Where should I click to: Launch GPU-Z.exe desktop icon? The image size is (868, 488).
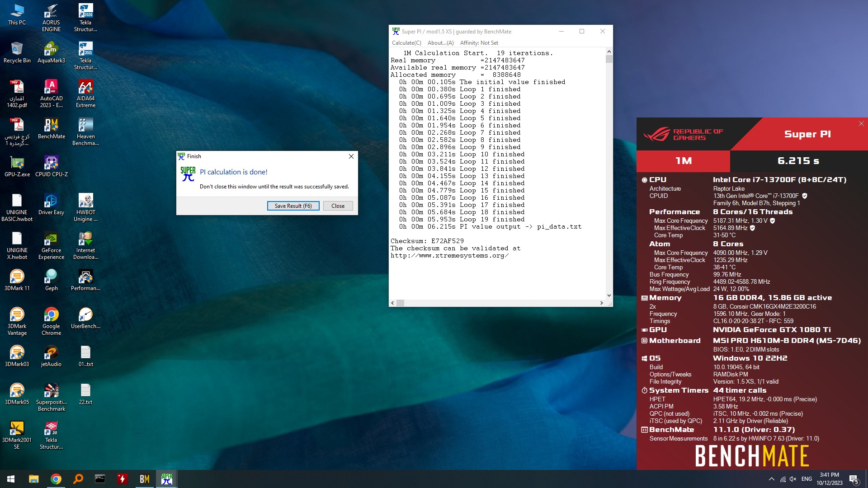point(17,166)
